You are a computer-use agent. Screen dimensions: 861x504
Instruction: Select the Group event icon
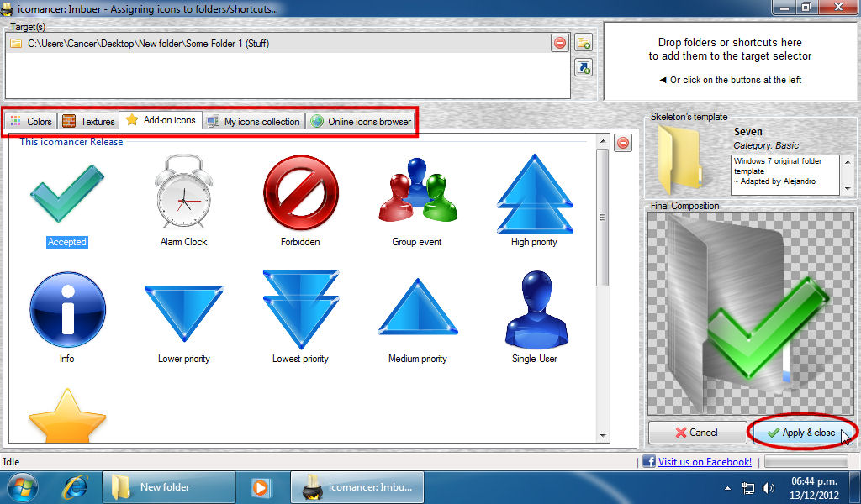tap(417, 191)
